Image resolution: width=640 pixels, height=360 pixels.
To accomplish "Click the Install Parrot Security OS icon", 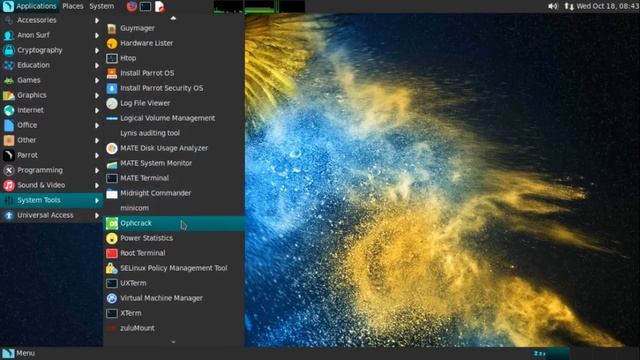I will [111, 88].
